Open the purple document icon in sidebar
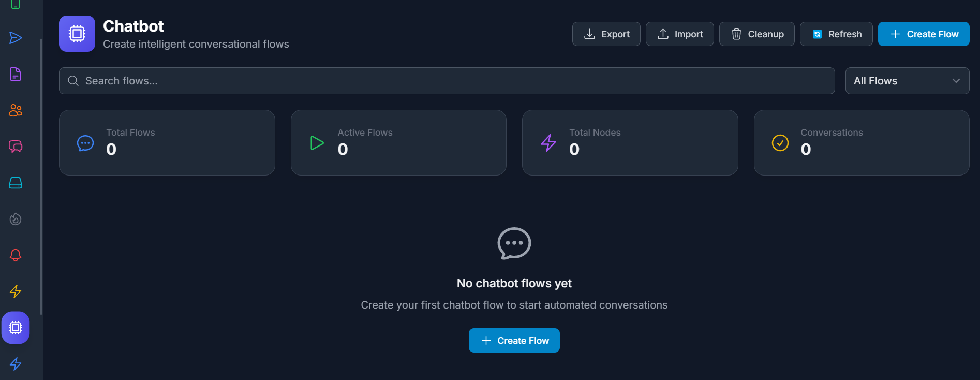This screenshot has width=980, height=380. click(16, 74)
